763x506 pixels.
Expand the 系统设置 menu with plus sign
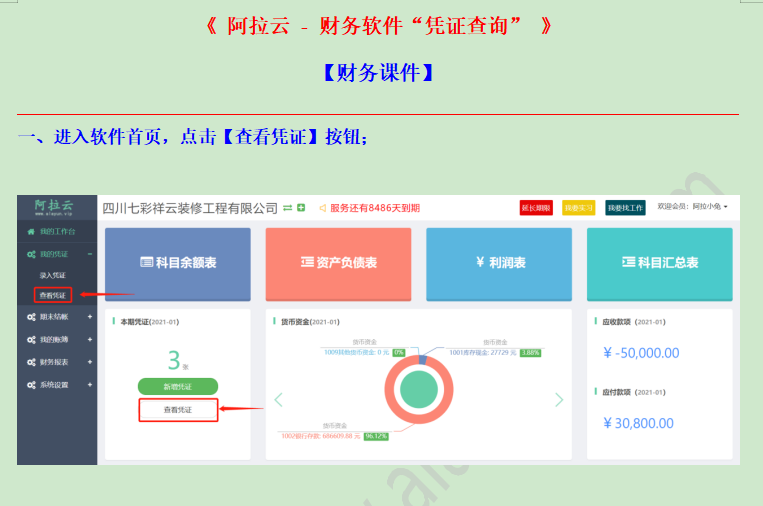pyautogui.click(x=90, y=385)
